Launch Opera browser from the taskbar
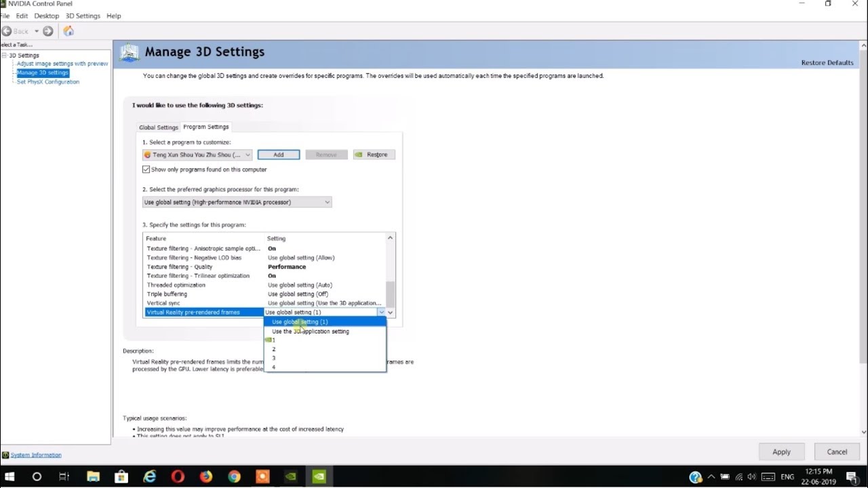The image size is (868, 488). coord(178,476)
